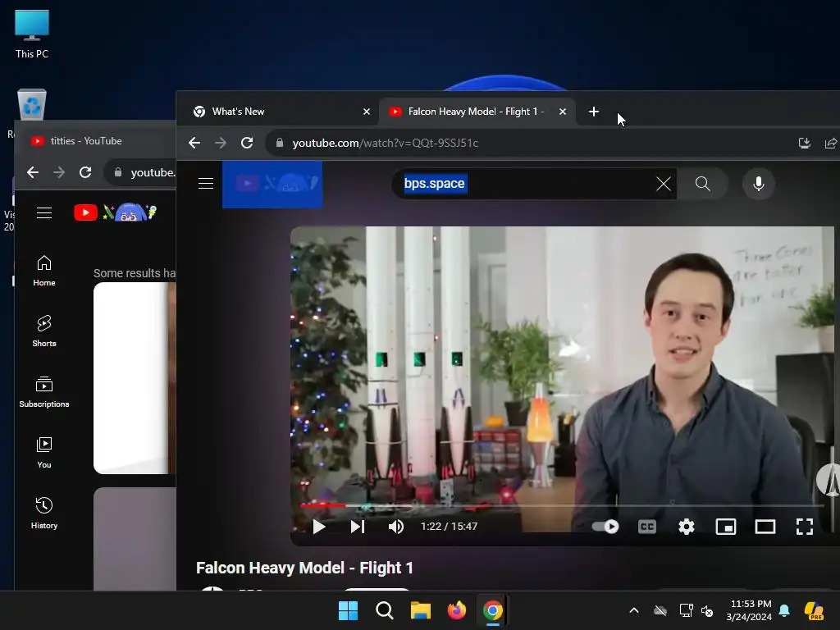Play the Falcon Heavy video

tap(319, 527)
